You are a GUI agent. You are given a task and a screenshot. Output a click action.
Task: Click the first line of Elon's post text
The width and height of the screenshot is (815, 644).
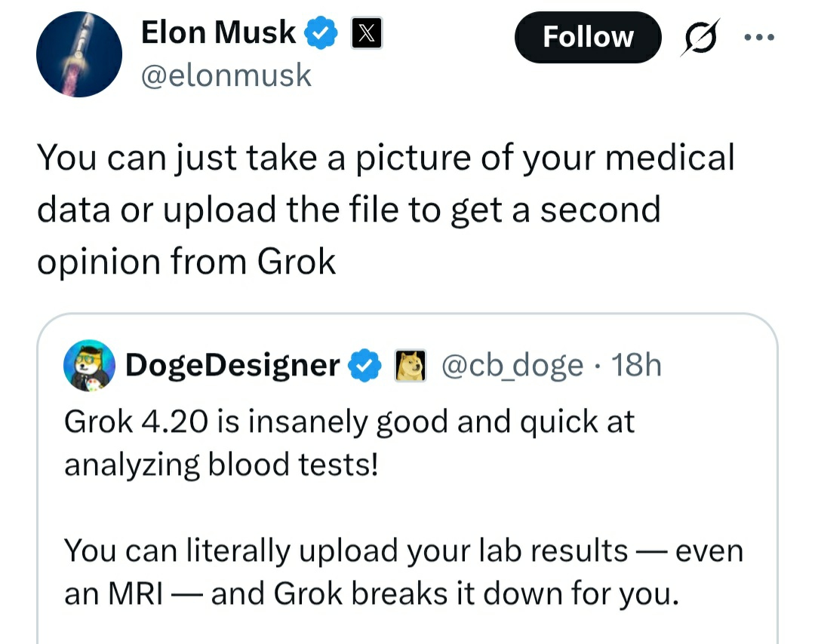coord(385,158)
